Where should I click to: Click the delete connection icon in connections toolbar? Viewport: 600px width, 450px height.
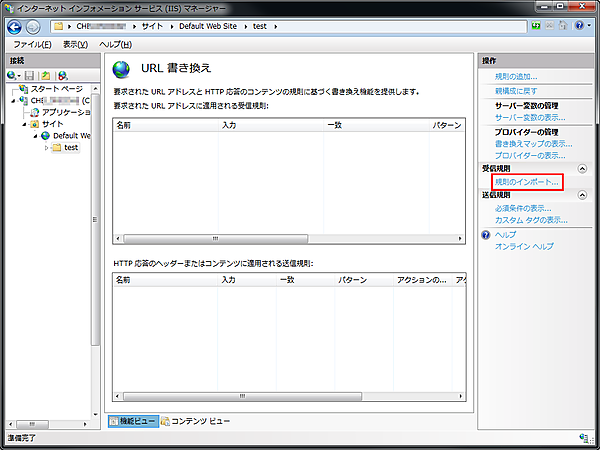[62, 75]
